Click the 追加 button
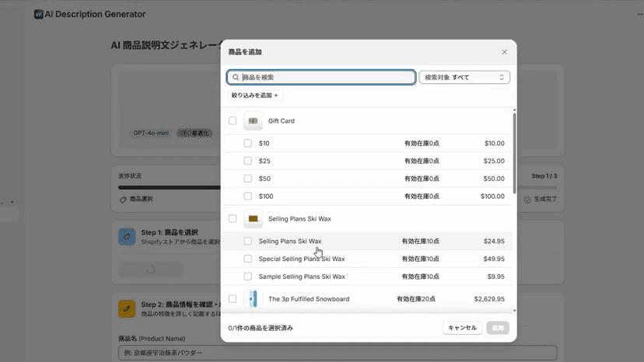The width and height of the screenshot is (644, 362). pos(498,328)
